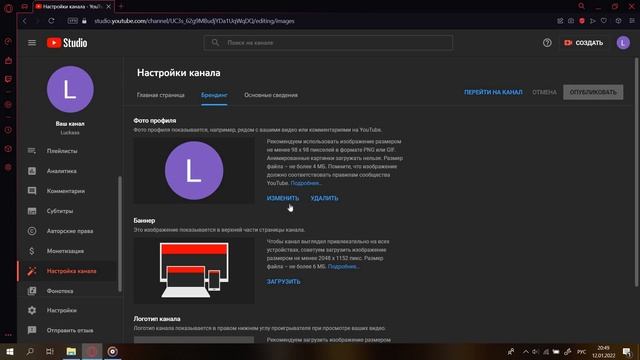Click the СОЗДАТЬ button
Screen dimensions: 640x360
click(583, 43)
